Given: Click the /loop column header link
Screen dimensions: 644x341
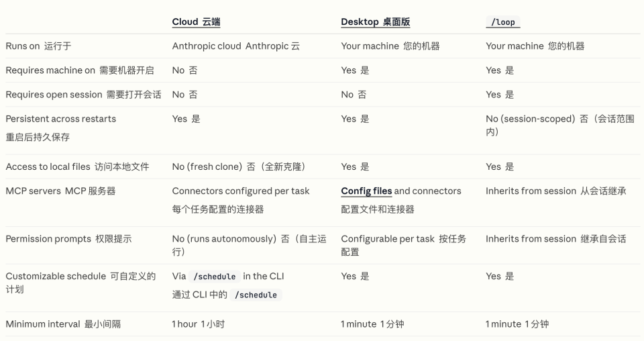Looking at the screenshot, I should pos(502,22).
